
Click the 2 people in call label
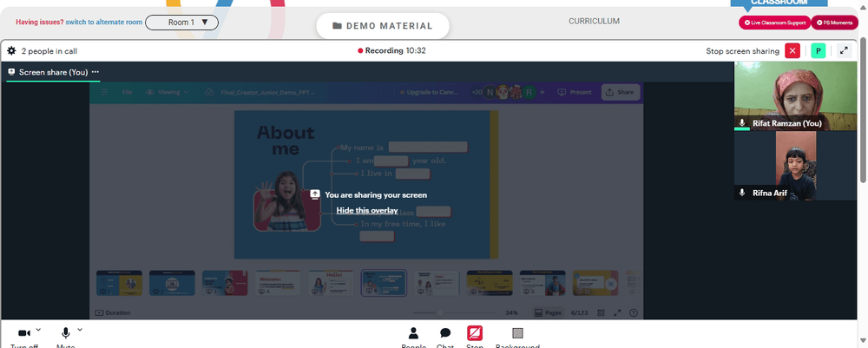[x=49, y=51]
